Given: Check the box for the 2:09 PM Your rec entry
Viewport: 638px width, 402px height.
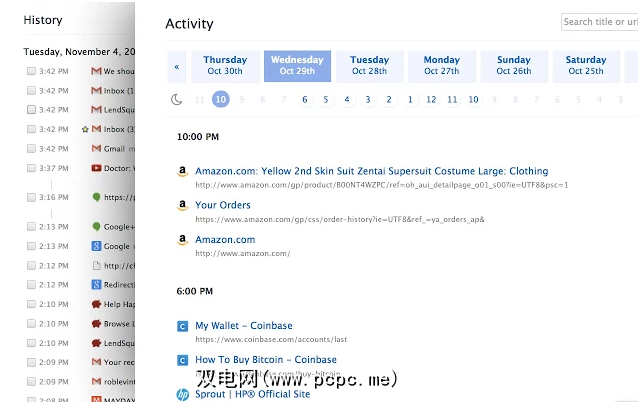Looking at the screenshot, I should [x=31, y=362].
